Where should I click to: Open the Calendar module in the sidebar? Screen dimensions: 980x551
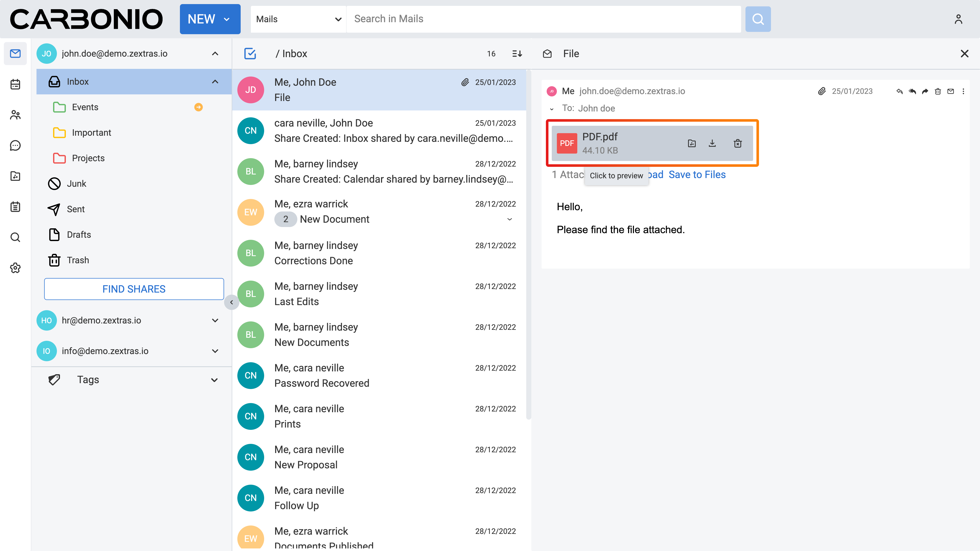click(x=15, y=84)
